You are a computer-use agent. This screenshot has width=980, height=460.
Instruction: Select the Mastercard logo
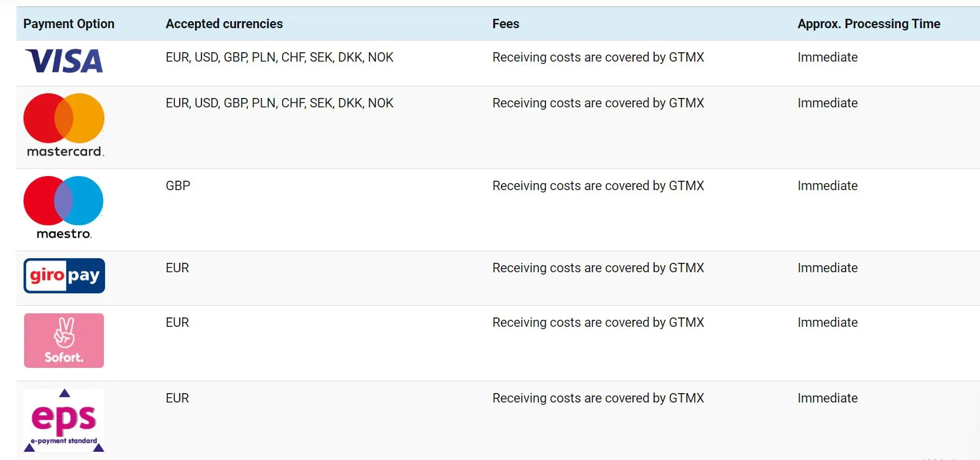pyautogui.click(x=64, y=125)
